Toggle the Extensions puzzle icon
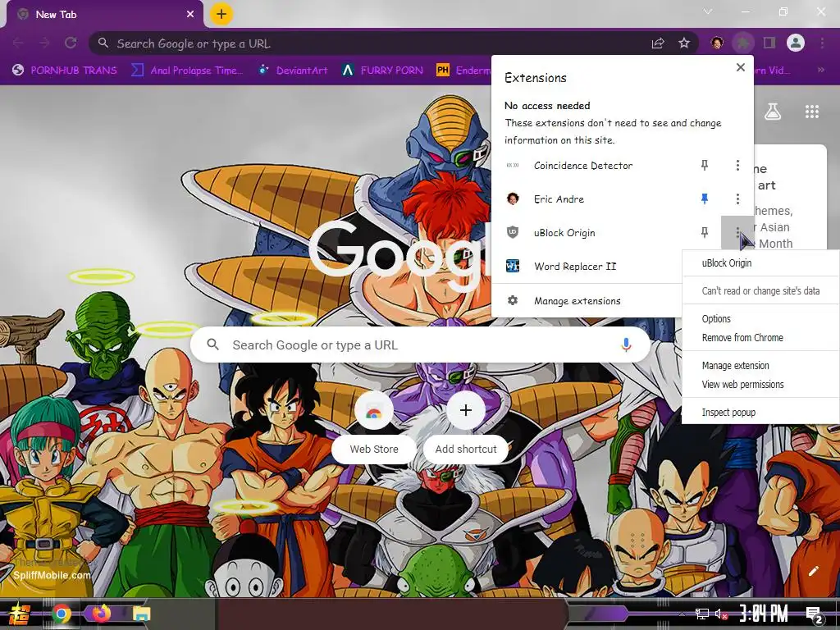The image size is (840, 630). point(742,43)
